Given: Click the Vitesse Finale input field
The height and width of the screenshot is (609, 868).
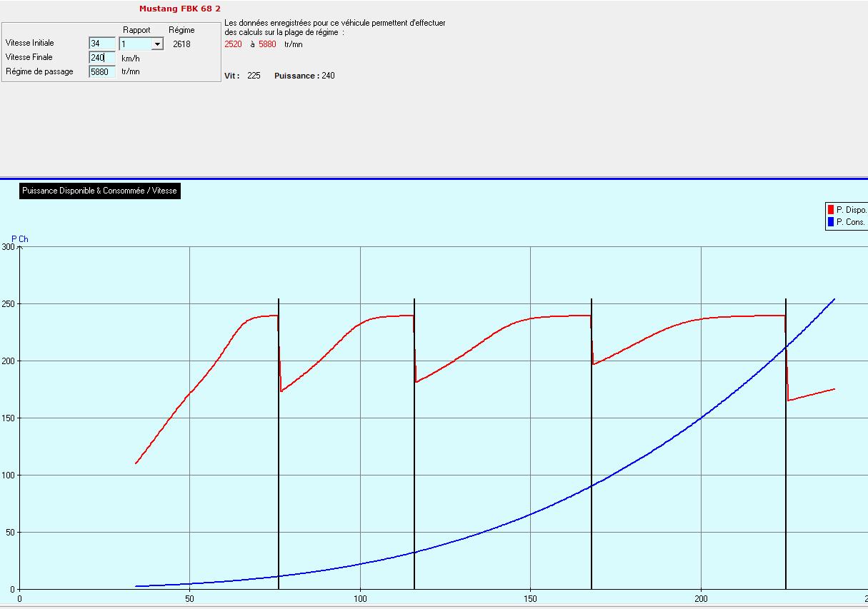Looking at the screenshot, I should tap(102, 58).
